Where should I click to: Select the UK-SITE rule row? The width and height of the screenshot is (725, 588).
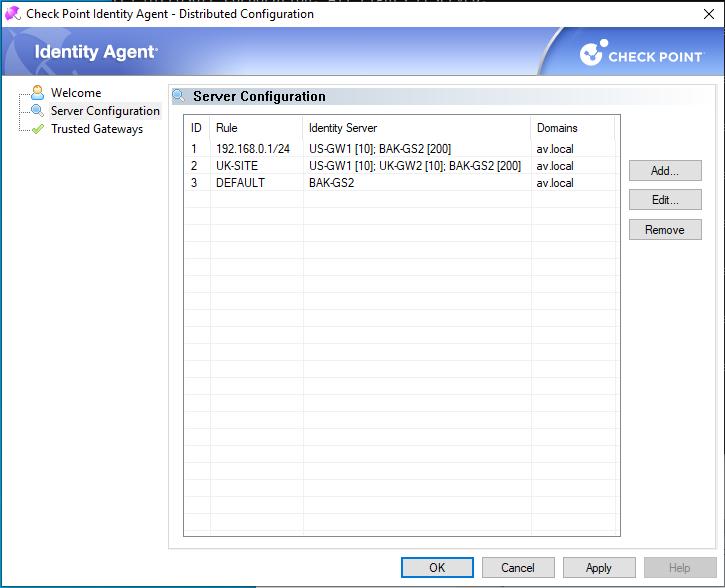[401, 165]
